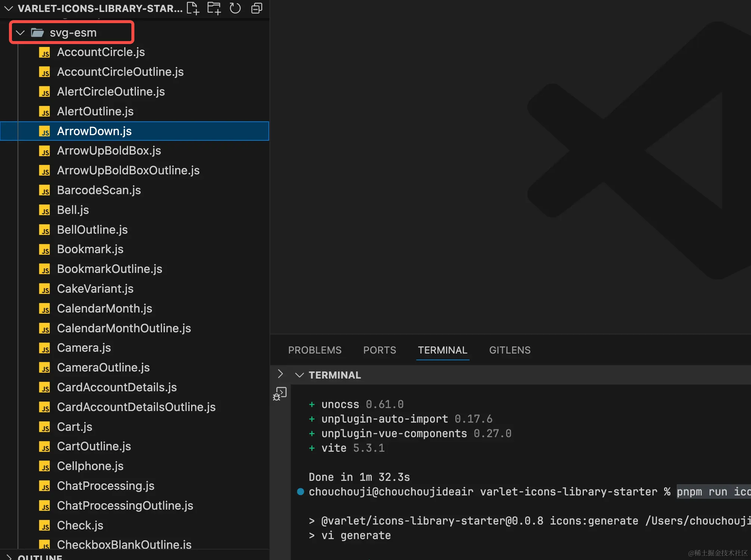Image resolution: width=751 pixels, height=560 pixels.
Task: Collapse the svg-esm folder chevron
Action: pos(20,33)
